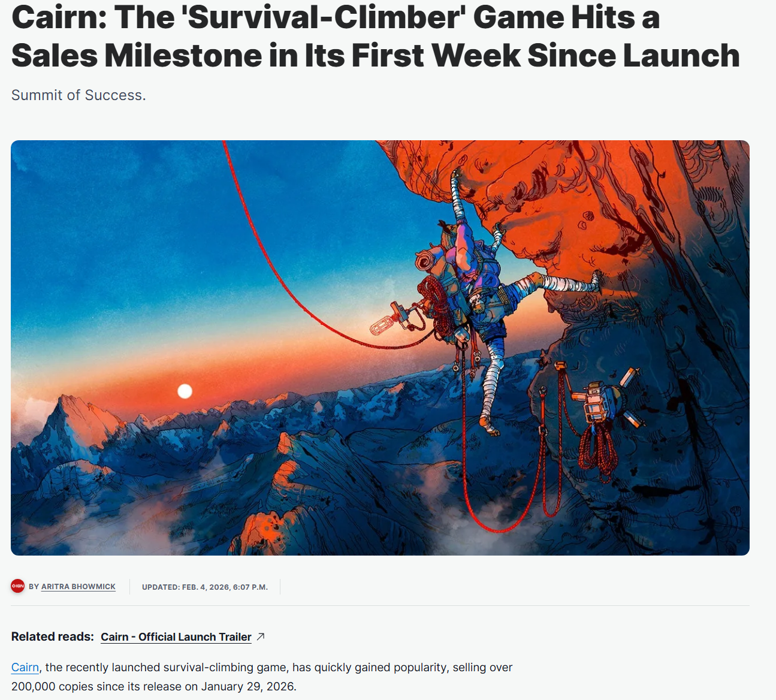Click the red IGN logo avatar
This screenshot has width=776, height=700.
[18, 586]
